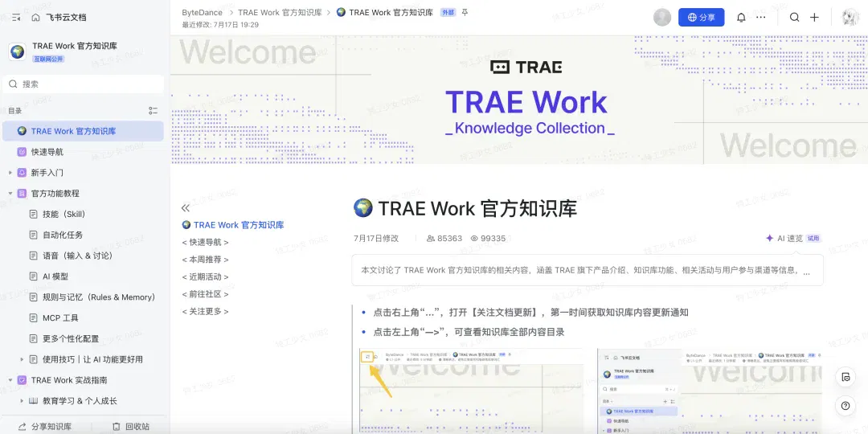Screen dimensions: 868x434
Task: Click the pin icon next to 外部 tag
Action: 465,12
